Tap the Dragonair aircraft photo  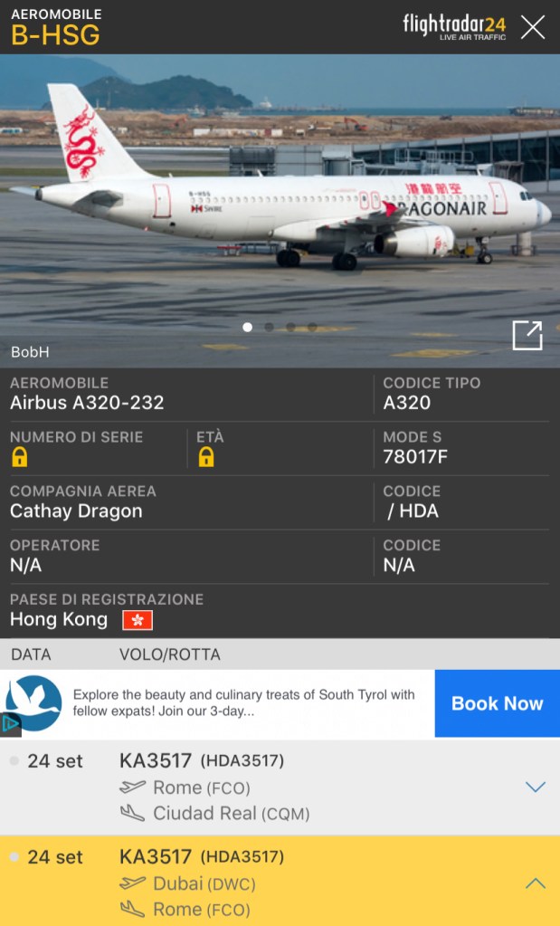pos(280,211)
